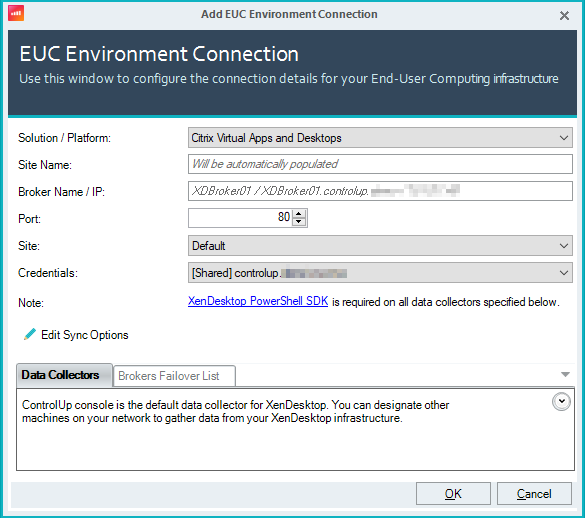Open the Site dropdown showing Default

[380, 246]
